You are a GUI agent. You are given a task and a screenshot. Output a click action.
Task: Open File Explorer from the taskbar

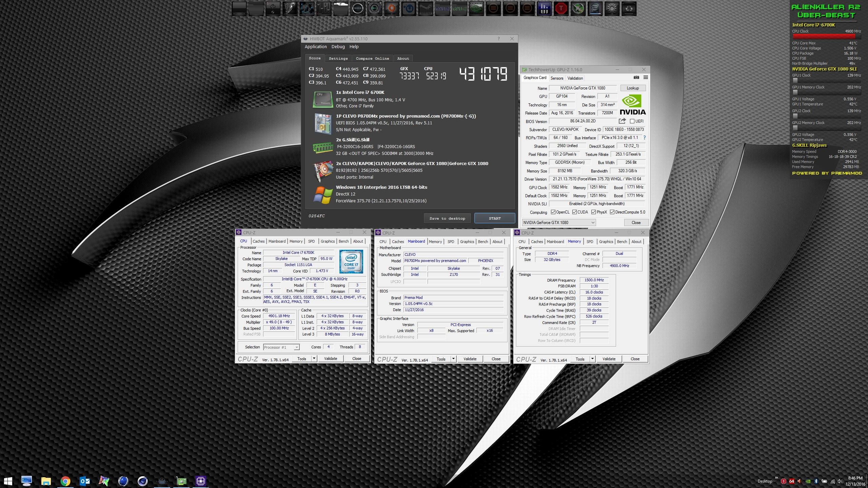46,481
